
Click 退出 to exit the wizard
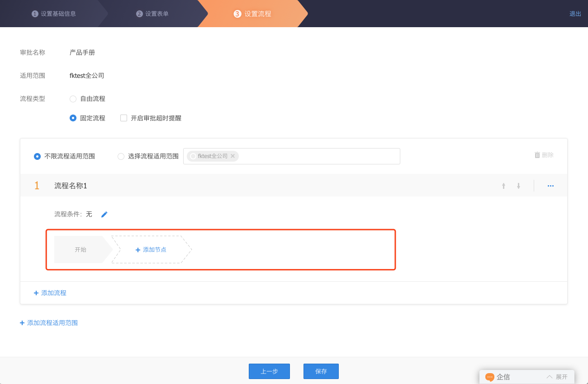[x=575, y=14]
